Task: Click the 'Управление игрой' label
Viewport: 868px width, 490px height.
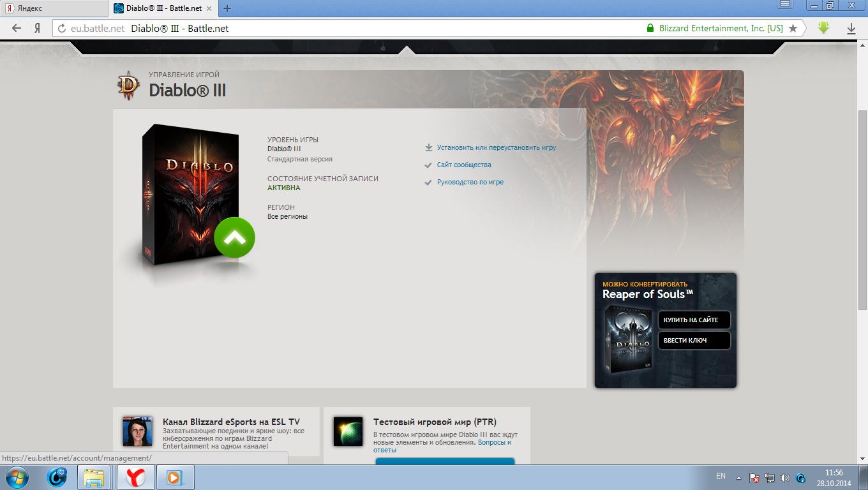Action: click(x=184, y=75)
